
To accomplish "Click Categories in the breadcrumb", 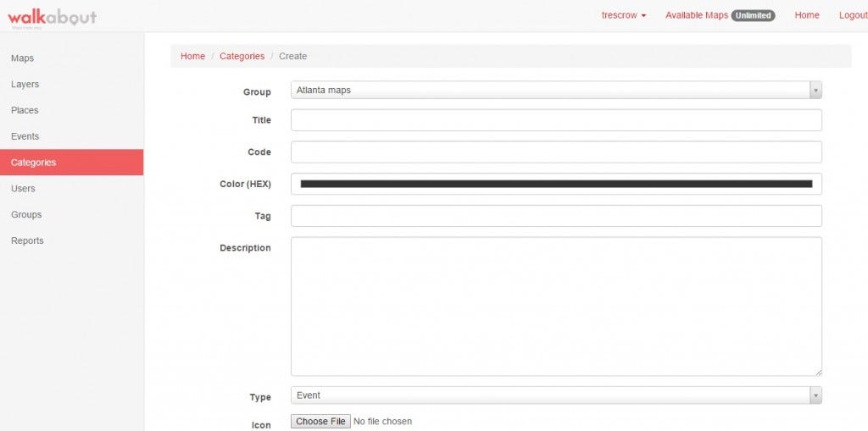I will coord(242,56).
